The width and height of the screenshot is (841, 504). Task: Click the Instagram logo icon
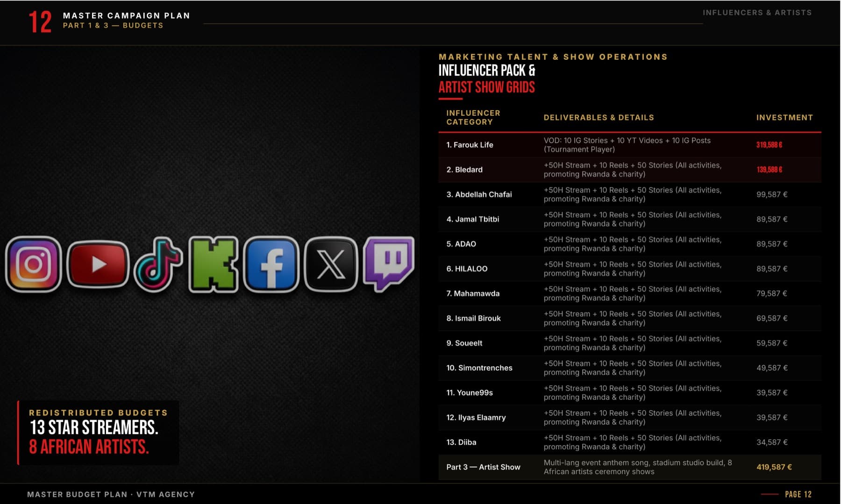click(x=34, y=264)
